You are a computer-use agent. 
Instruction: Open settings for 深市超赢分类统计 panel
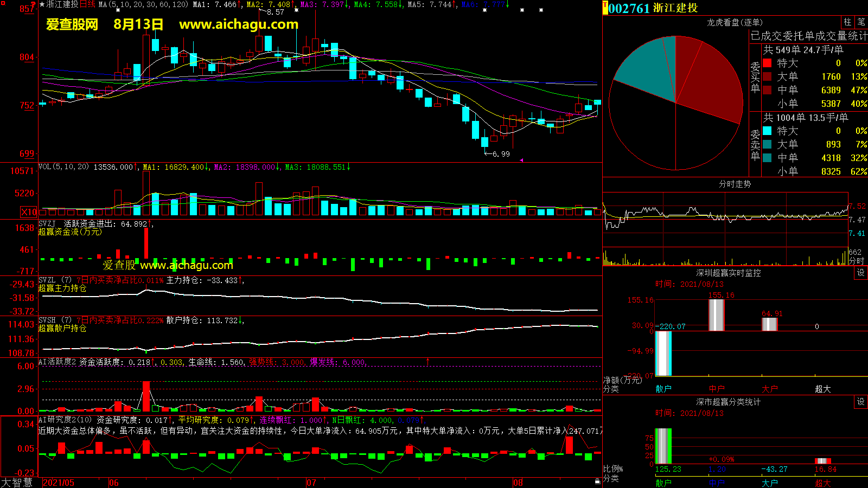(x=861, y=402)
